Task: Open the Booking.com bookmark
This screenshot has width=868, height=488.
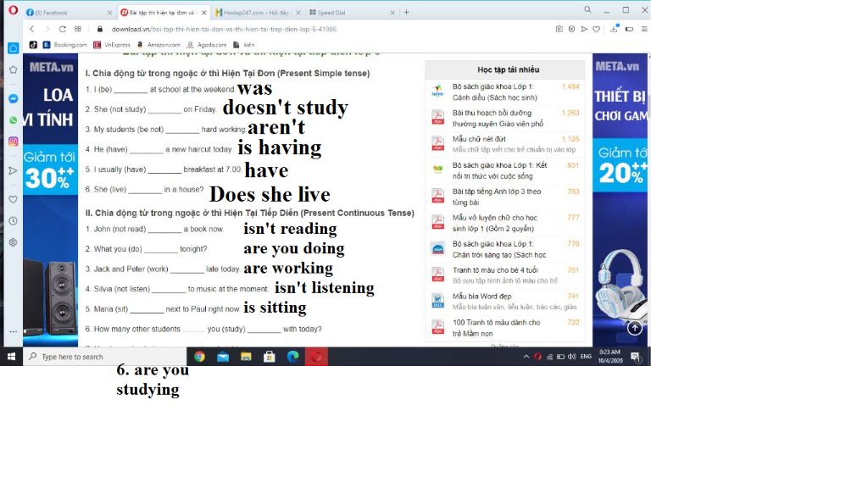Action: tap(65, 44)
